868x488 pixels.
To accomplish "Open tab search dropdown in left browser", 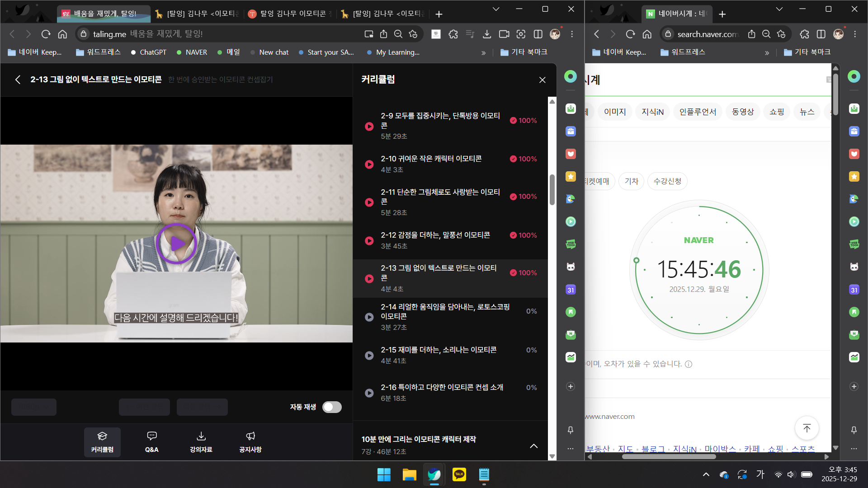I will coord(495,9).
